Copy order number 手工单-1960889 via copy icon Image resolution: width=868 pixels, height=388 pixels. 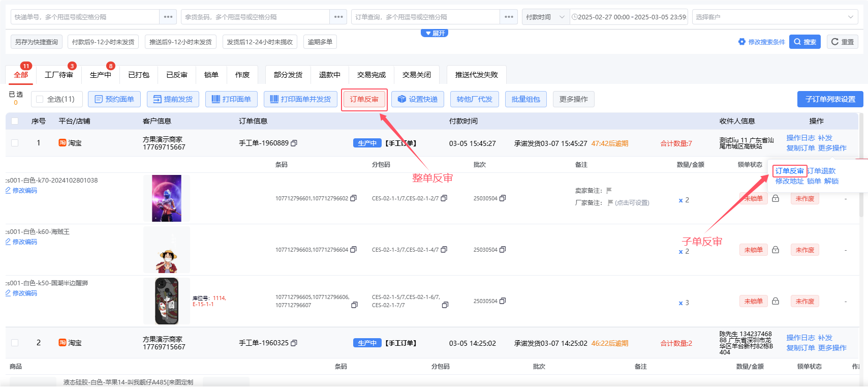point(294,143)
